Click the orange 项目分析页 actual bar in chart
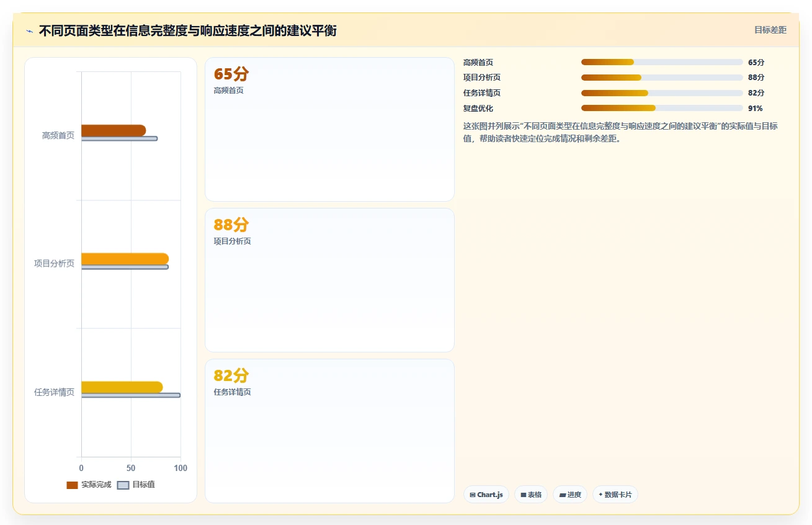The image size is (812, 525). 125,259
